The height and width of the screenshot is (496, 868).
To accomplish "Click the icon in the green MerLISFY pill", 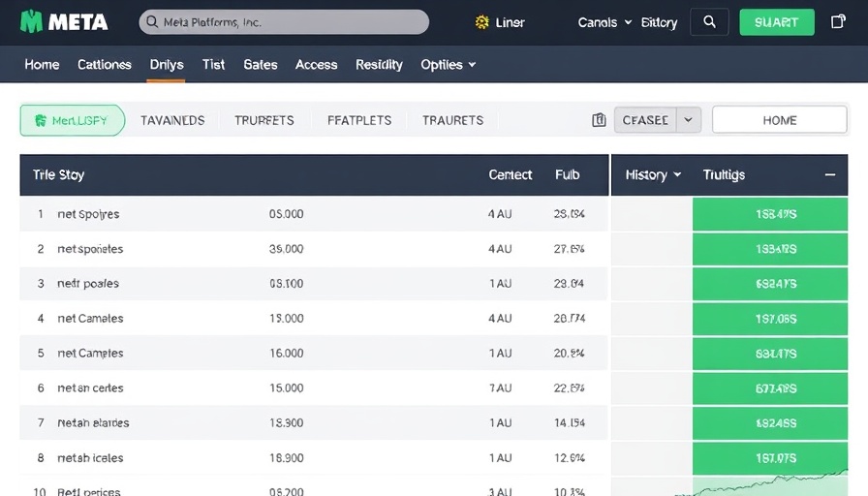I will click(x=41, y=120).
